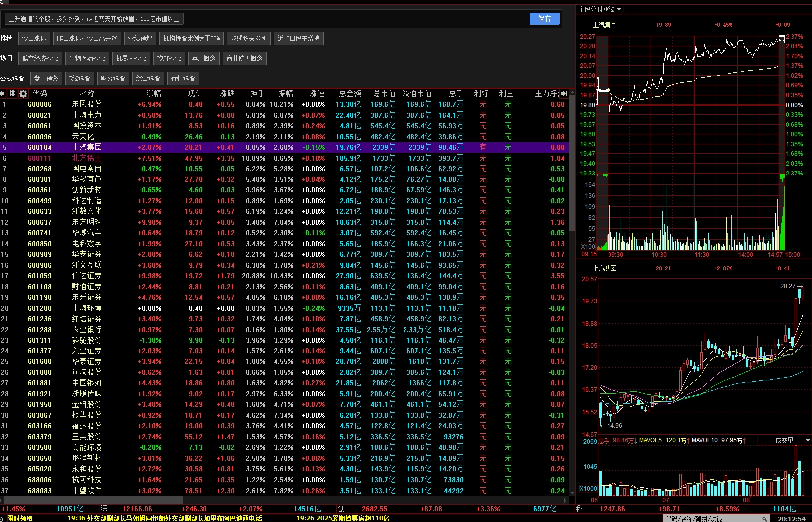Sort by the 名称 column header
Screen dimensions: 812x522
[87, 93]
